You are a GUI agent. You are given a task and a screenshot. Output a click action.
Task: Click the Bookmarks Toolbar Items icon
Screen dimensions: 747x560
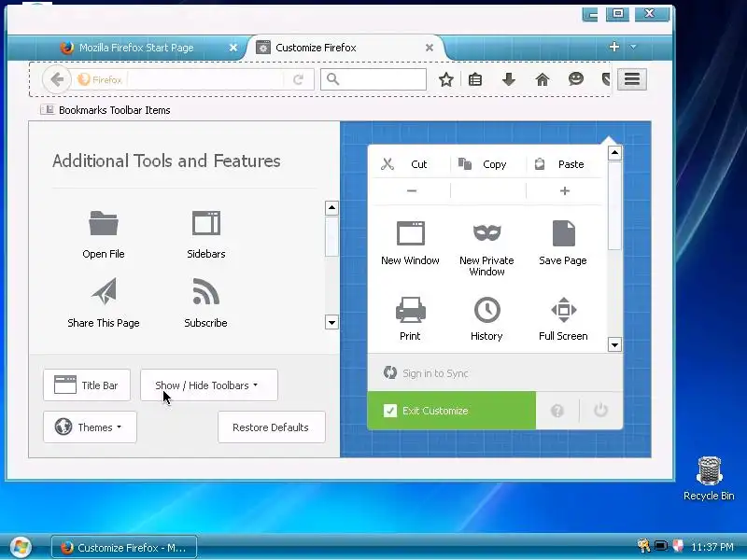coord(48,110)
